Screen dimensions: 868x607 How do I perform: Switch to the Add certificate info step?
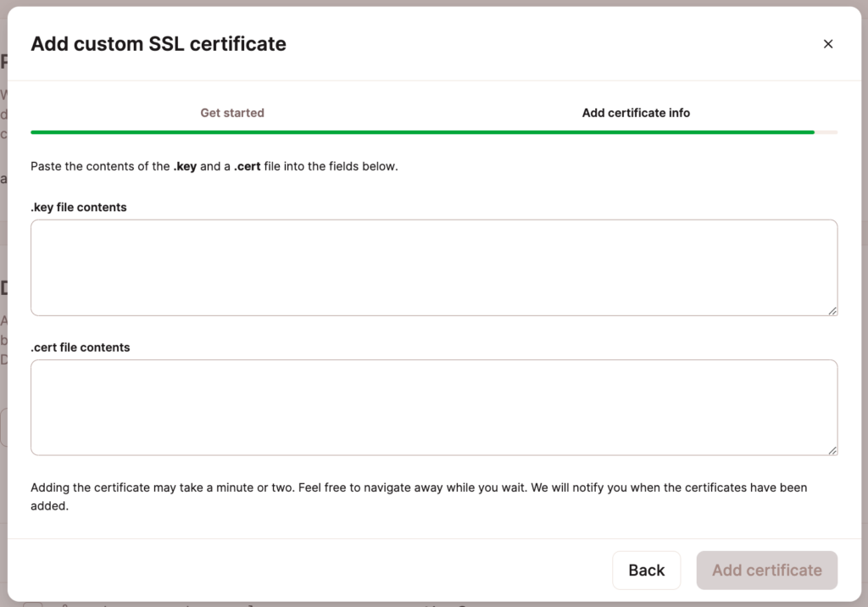point(636,112)
